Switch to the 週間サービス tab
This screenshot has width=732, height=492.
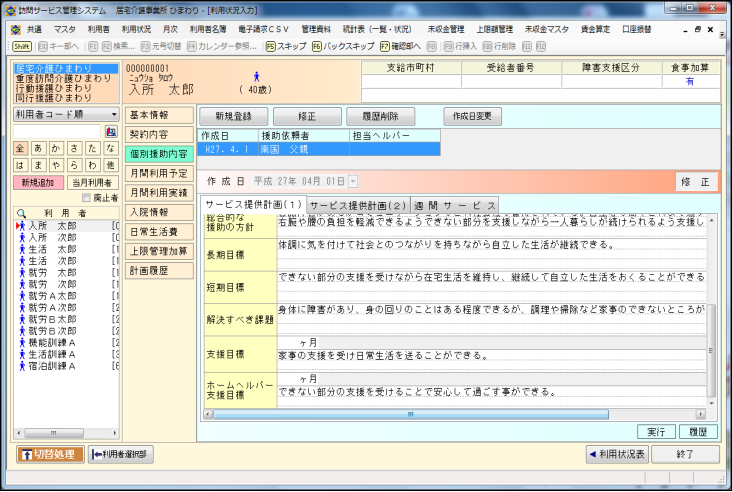click(x=455, y=204)
